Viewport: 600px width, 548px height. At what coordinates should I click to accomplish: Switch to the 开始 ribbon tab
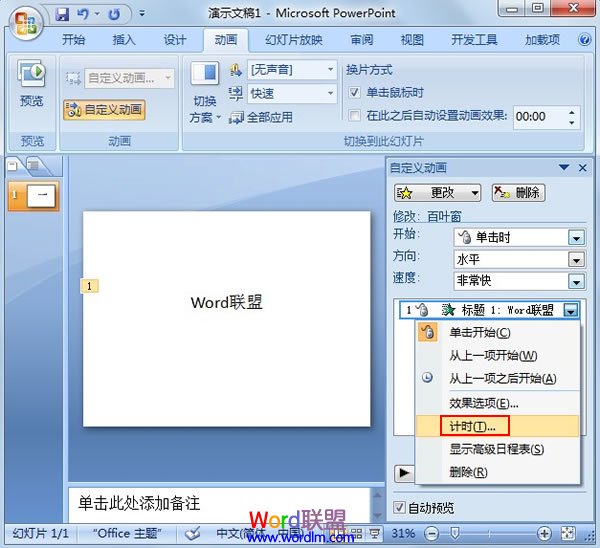point(73,39)
